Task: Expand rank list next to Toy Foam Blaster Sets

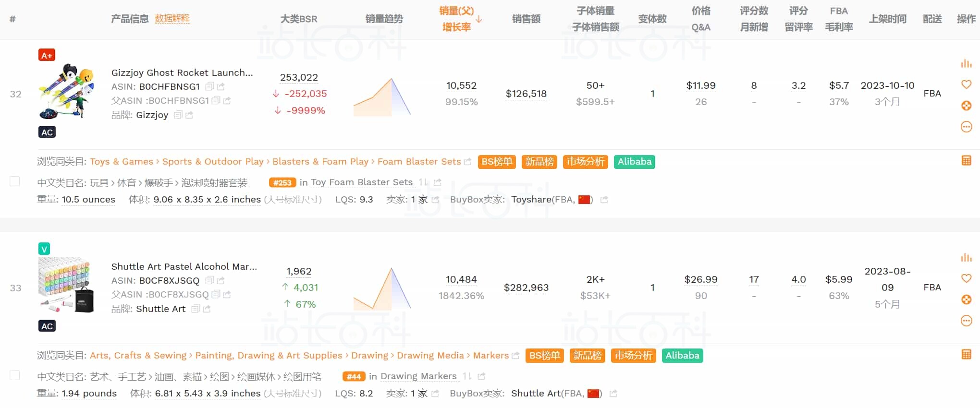Action: pyautogui.click(x=423, y=182)
